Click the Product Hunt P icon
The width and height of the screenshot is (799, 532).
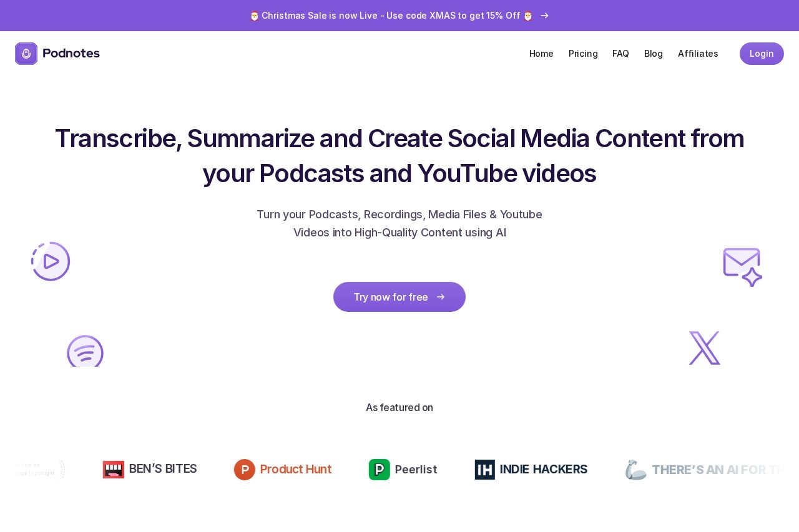point(245,470)
